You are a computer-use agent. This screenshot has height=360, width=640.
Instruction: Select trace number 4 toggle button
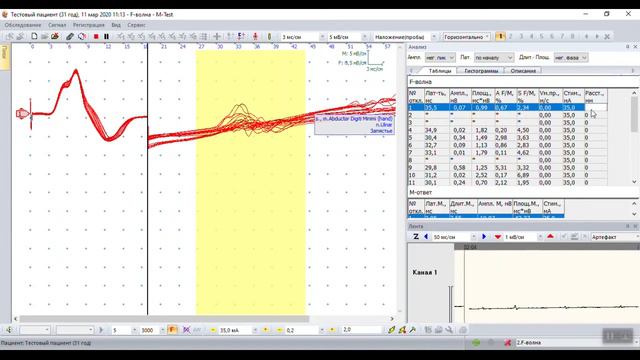pyautogui.click(x=531, y=36)
